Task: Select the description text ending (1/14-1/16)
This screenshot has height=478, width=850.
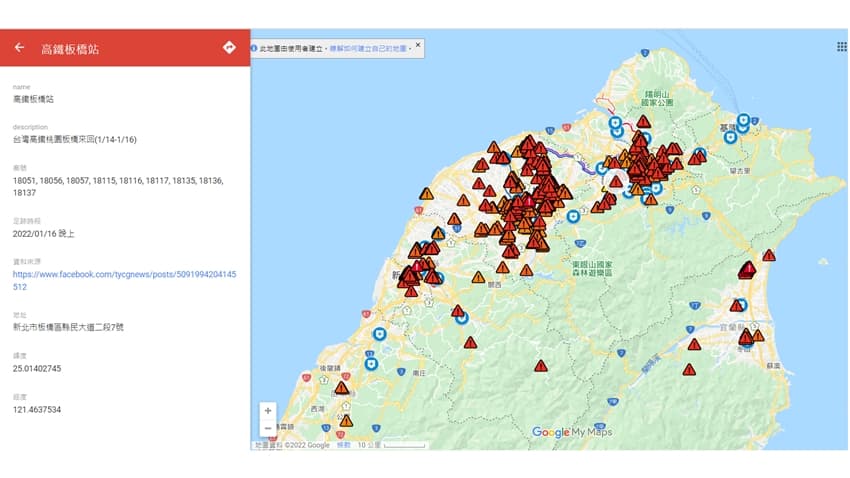Action: (75, 139)
